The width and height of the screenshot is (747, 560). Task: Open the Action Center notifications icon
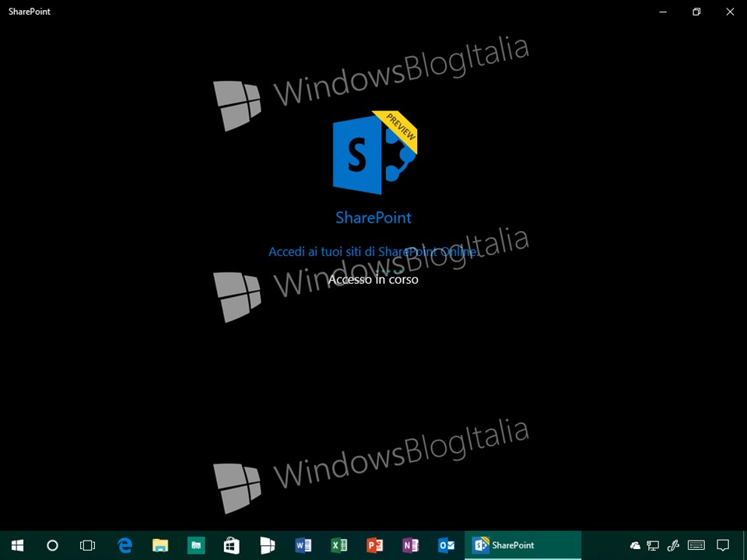(723, 546)
